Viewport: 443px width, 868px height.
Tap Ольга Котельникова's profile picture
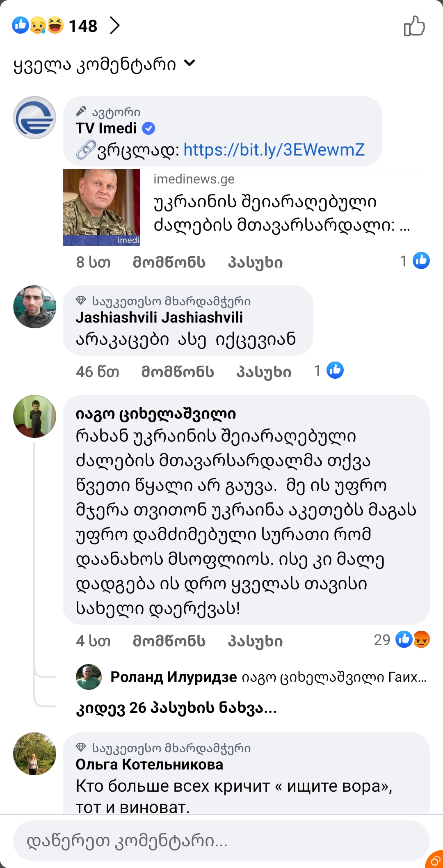point(35,753)
